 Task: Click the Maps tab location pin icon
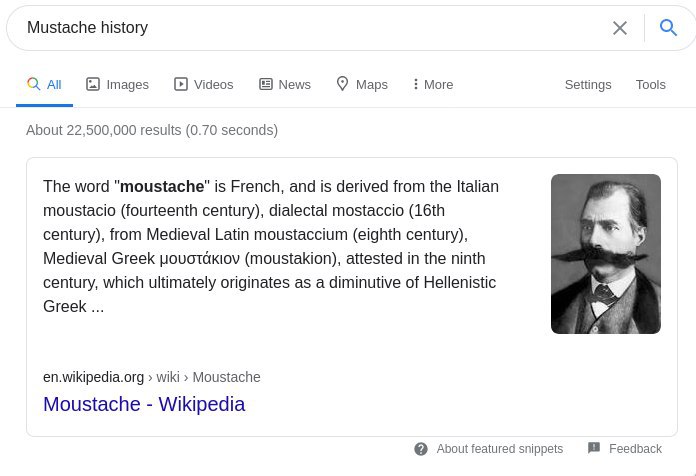(342, 83)
